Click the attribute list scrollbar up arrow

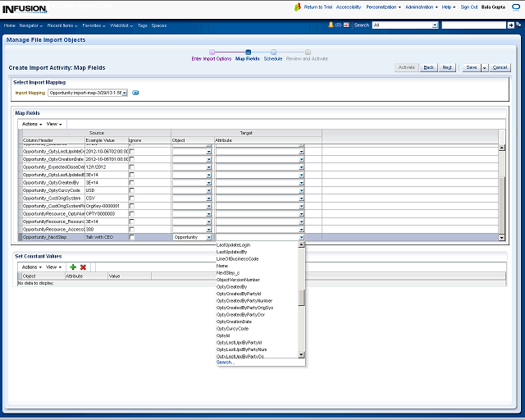coord(301,244)
